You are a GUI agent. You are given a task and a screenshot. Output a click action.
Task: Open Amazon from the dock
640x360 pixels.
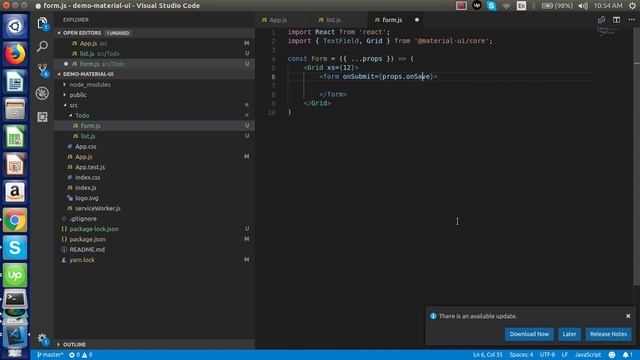pyautogui.click(x=15, y=192)
